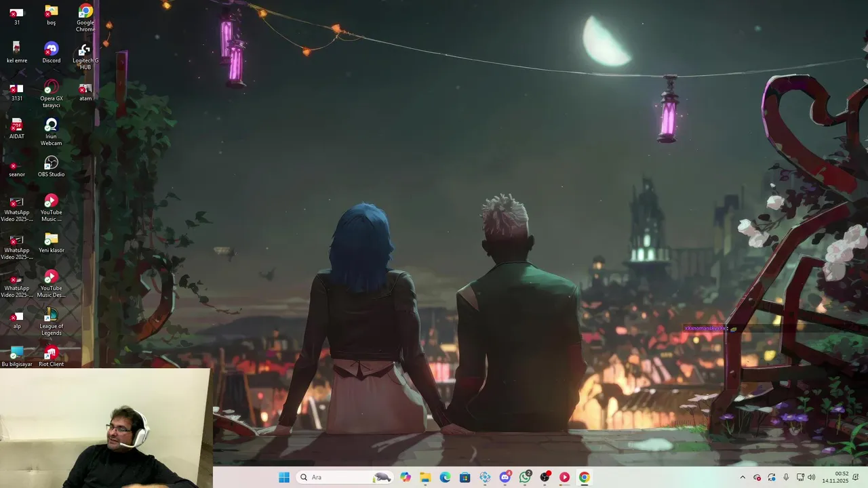
Task: Switch to OBS Studio on the taskbar
Action: click(x=545, y=477)
